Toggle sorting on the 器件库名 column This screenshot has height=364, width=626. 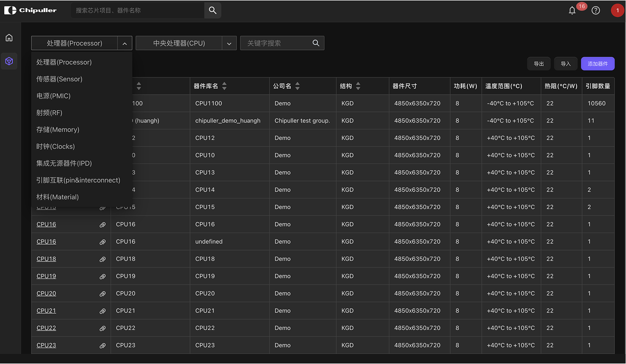[x=224, y=86]
